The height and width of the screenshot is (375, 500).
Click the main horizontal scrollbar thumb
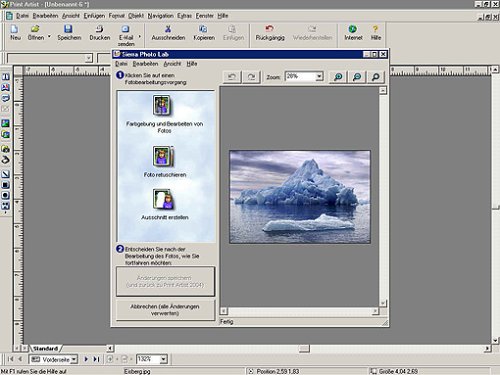[x=304, y=349]
